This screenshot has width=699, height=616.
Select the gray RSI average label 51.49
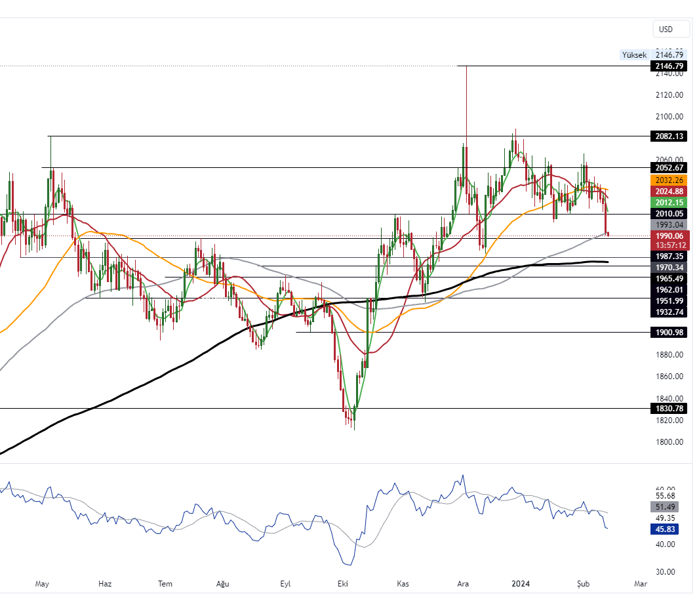click(x=669, y=507)
